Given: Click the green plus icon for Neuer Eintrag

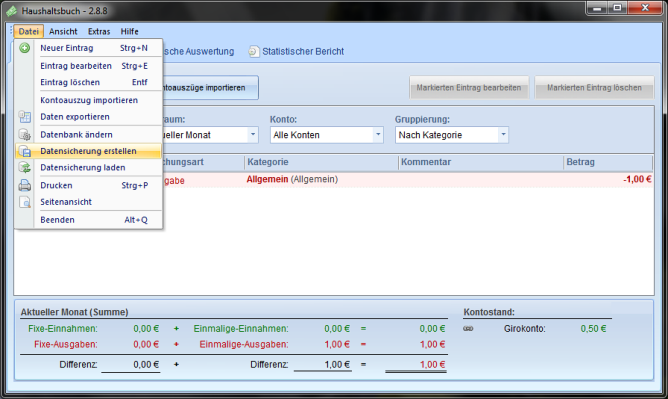Looking at the screenshot, I should tap(25, 48).
